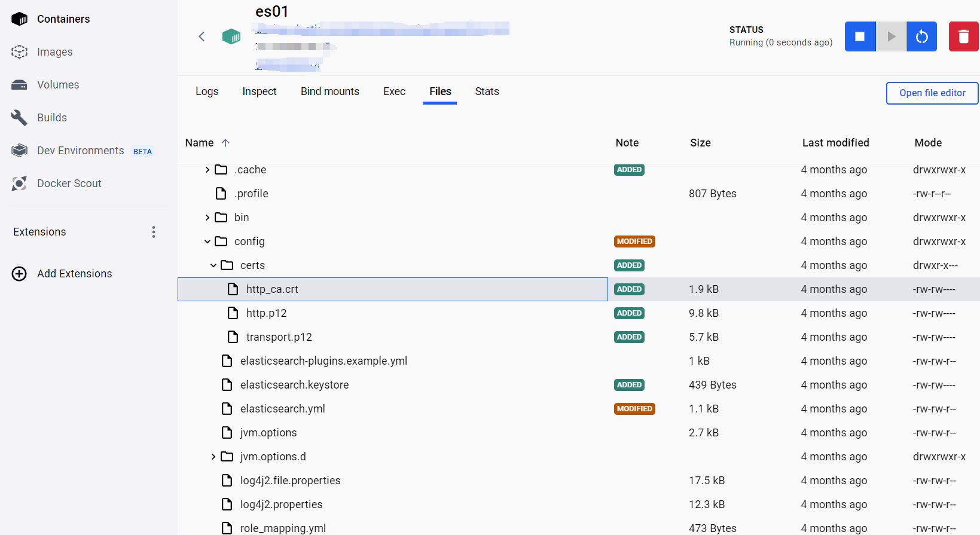
Task: Delete the es01 container with trash button
Action: click(964, 36)
